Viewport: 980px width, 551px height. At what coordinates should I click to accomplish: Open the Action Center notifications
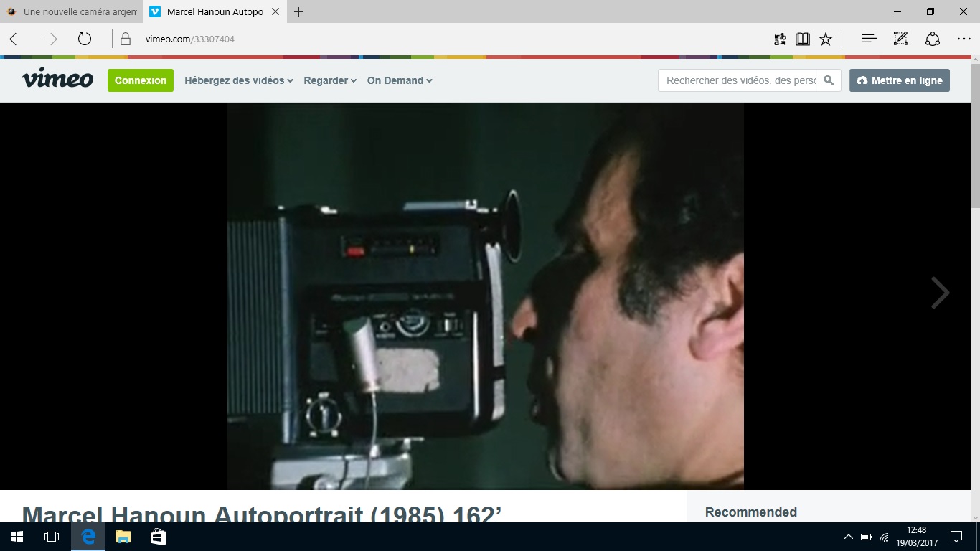(956, 537)
